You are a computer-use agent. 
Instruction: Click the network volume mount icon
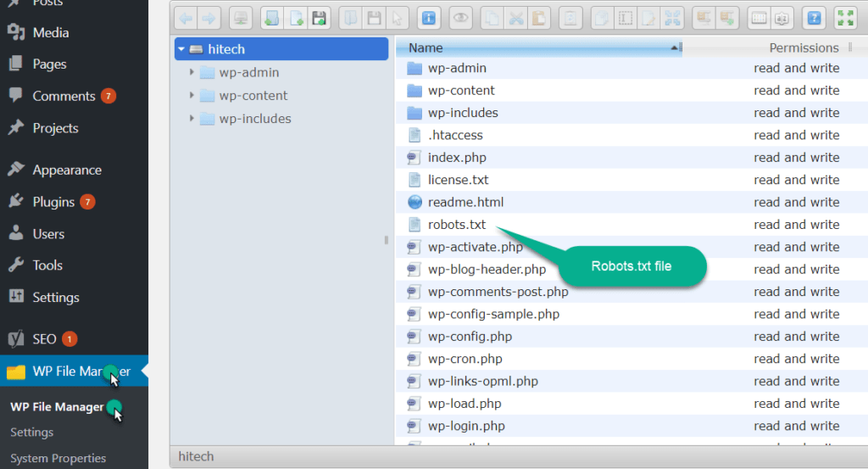(241, 19)
